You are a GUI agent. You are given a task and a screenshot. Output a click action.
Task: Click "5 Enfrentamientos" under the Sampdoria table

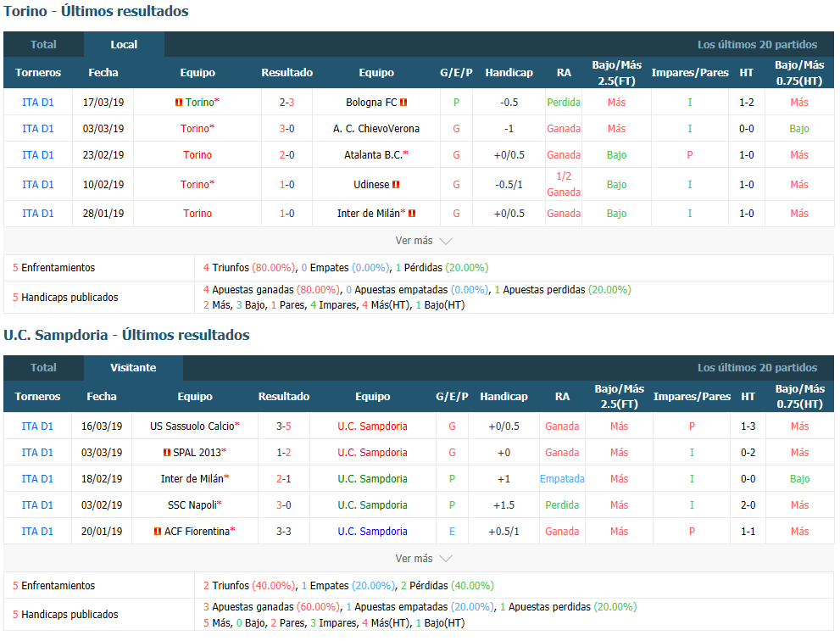tap(53, 586)
